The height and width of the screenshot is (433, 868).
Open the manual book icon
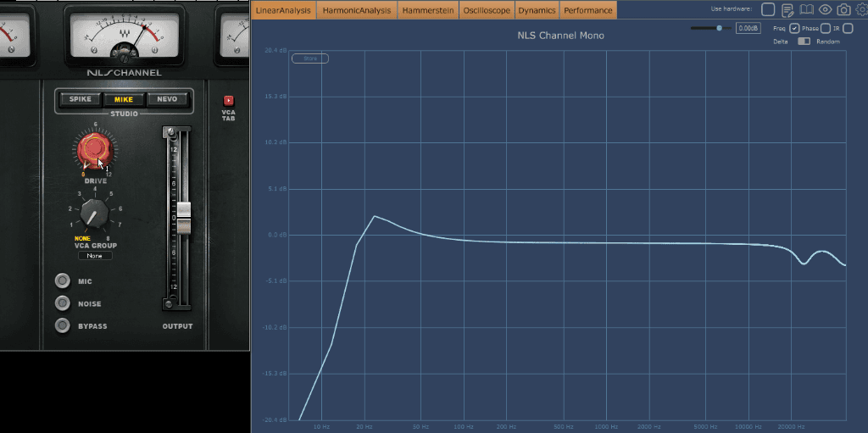(807, 9)
